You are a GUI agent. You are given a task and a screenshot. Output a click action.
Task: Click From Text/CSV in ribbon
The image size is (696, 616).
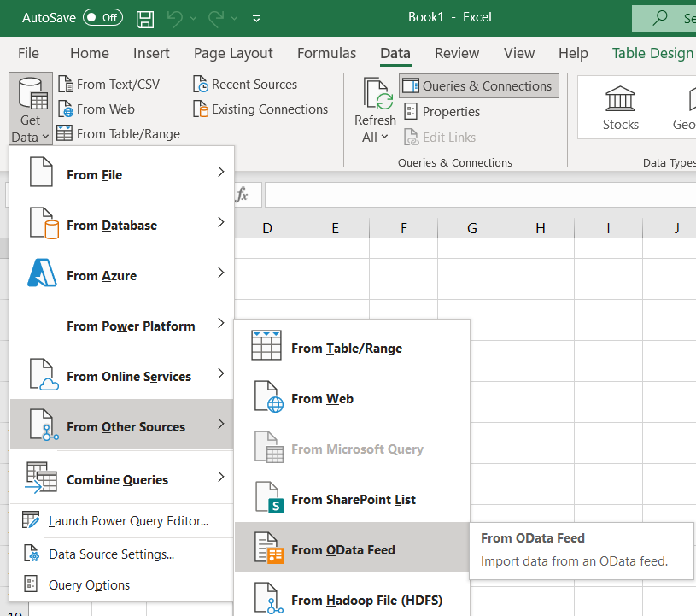click(109, 85)
